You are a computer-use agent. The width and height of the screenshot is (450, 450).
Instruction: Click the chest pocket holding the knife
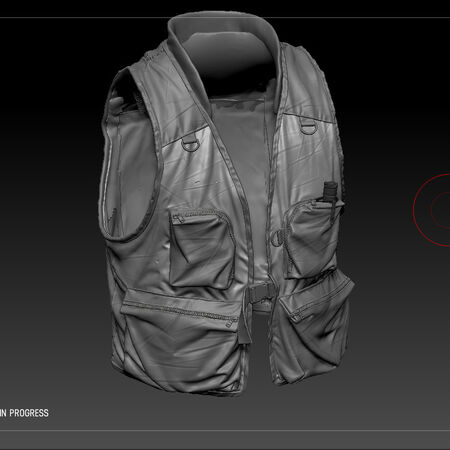point(312,239)
